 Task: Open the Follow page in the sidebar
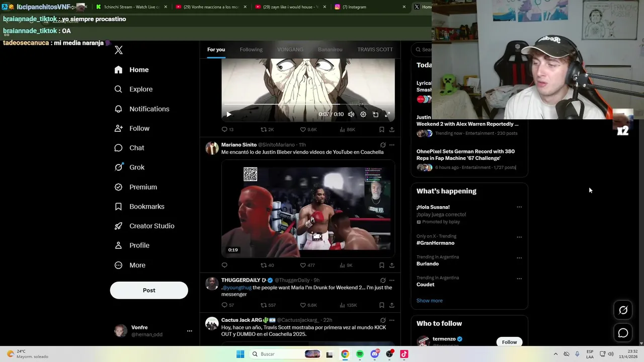(x=132, y=128)
